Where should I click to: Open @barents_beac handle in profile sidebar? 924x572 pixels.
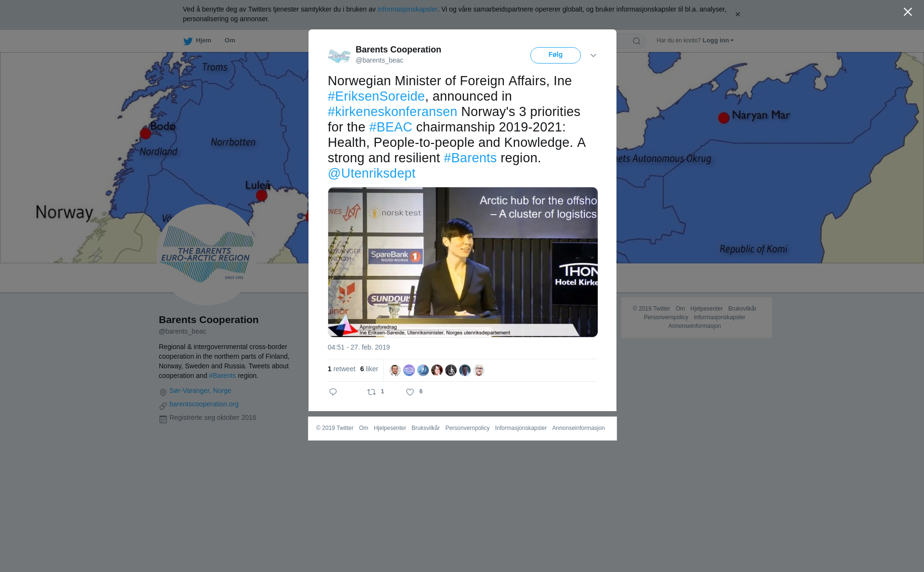coord(182,331)
